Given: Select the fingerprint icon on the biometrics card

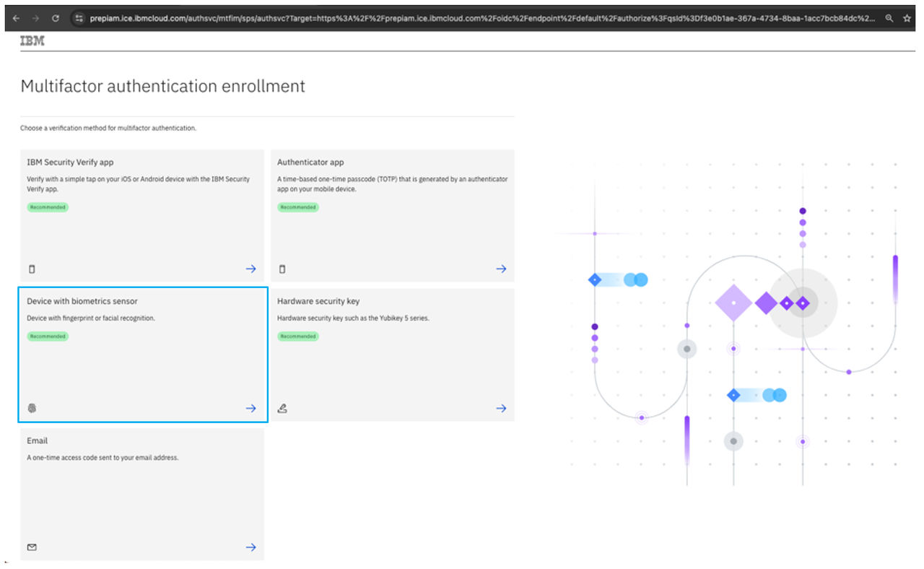Looking at the screenshot, I should pos(32,408).
